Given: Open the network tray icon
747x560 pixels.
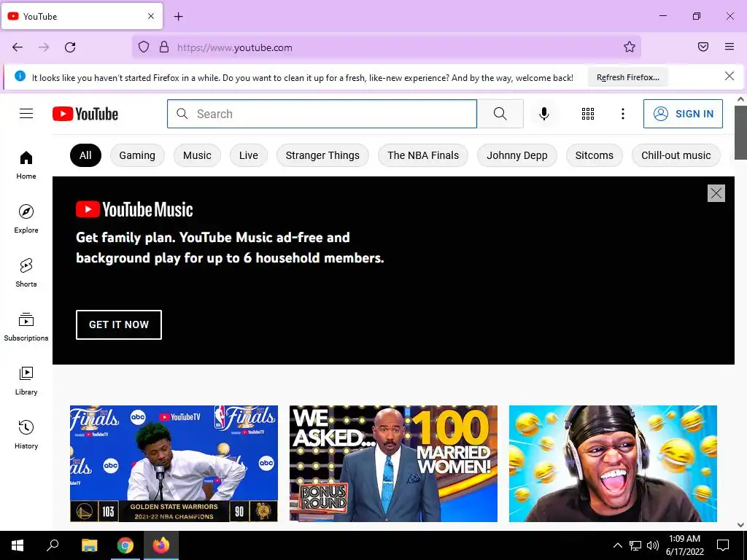Looking at the screenshot, I should pos(635,545).
